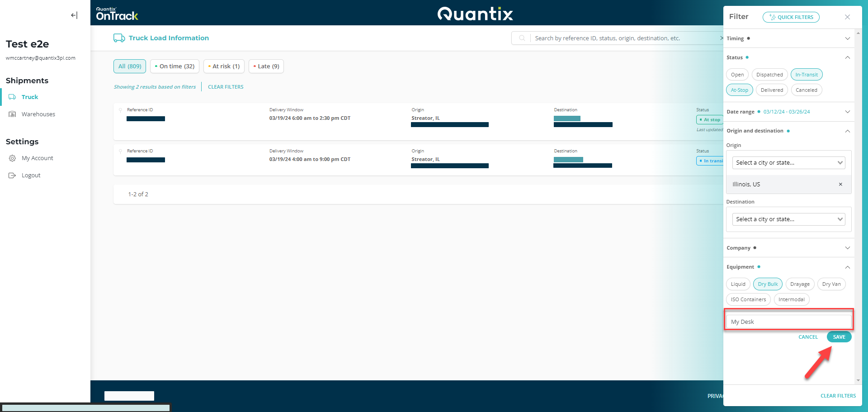Click the Quick Filters button
Screen dimensions: 868x412
tap(791, 17)
